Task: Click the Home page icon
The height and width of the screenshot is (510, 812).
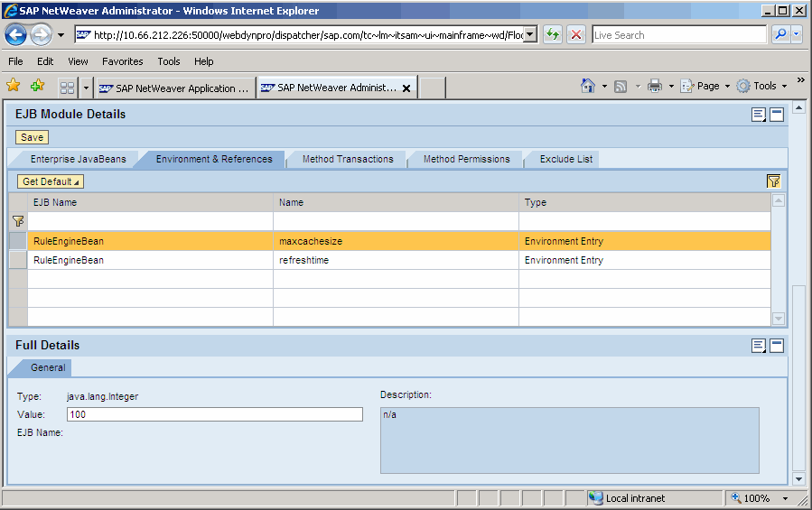Action: [588, 86]
